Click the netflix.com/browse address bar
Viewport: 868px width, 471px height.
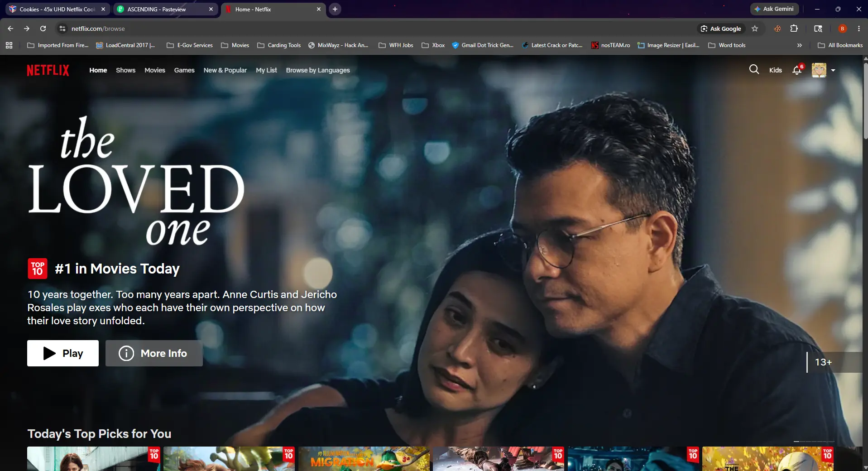pos(380,29)
